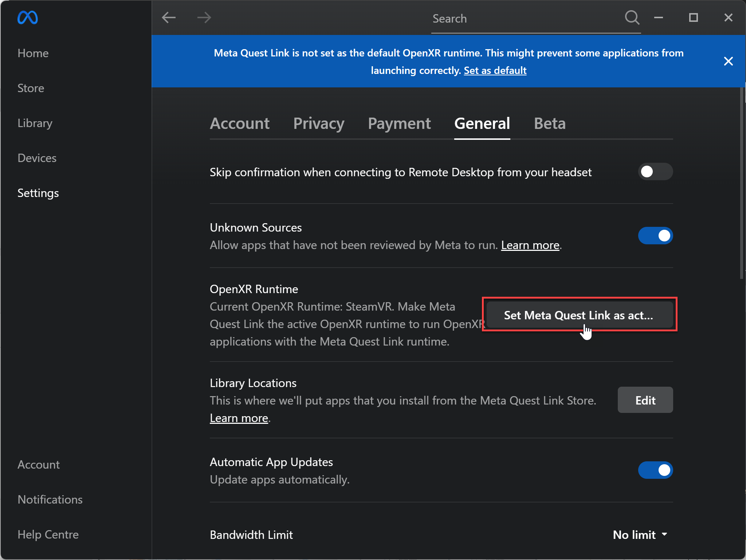Go back with the left arrow
Screen dimensions: 746x560
(169, 17)
